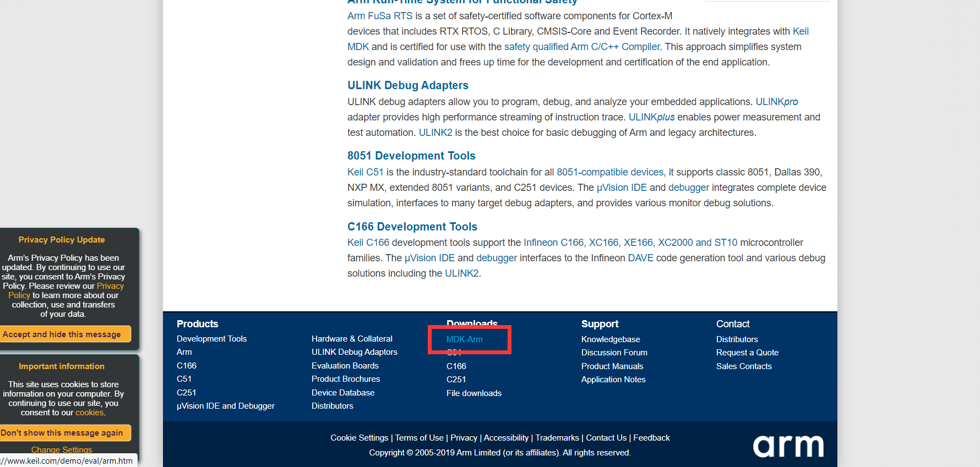Open Hardware & Collateral footer link
The width and height of the screenshot is (980, 467).
tap(352, 339)
